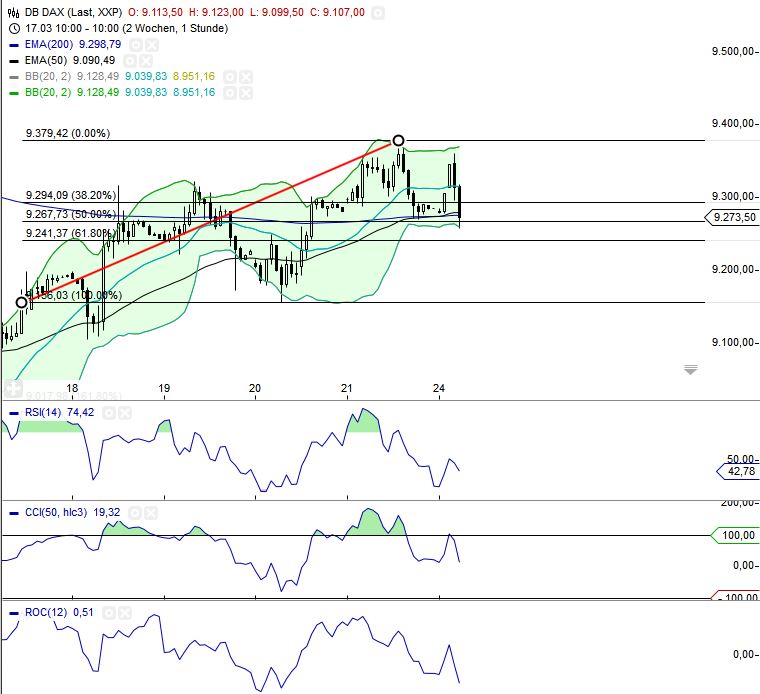760x694 pixels.
Task: Click the EMA(50) label
Action: pos(46,61)
